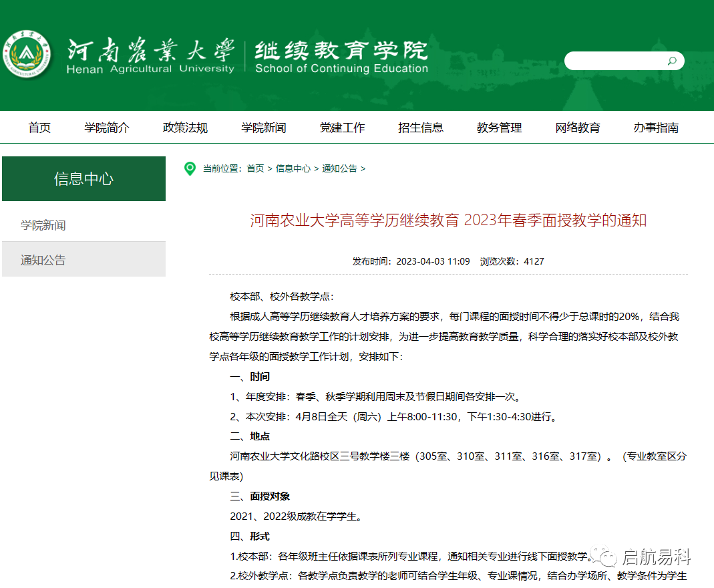The image size is (714, 588).
Task: Open the 网络教育 navigation item
Action: pos(577,128)
